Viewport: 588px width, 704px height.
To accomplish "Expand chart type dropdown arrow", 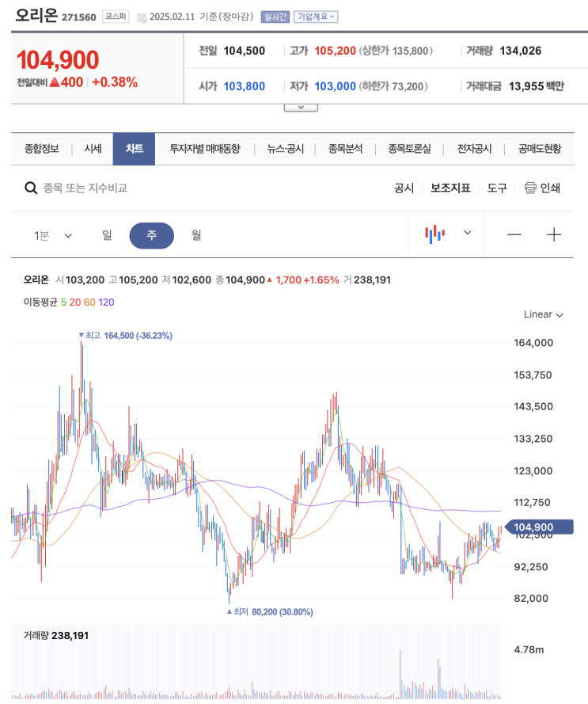I will point(467,233).
